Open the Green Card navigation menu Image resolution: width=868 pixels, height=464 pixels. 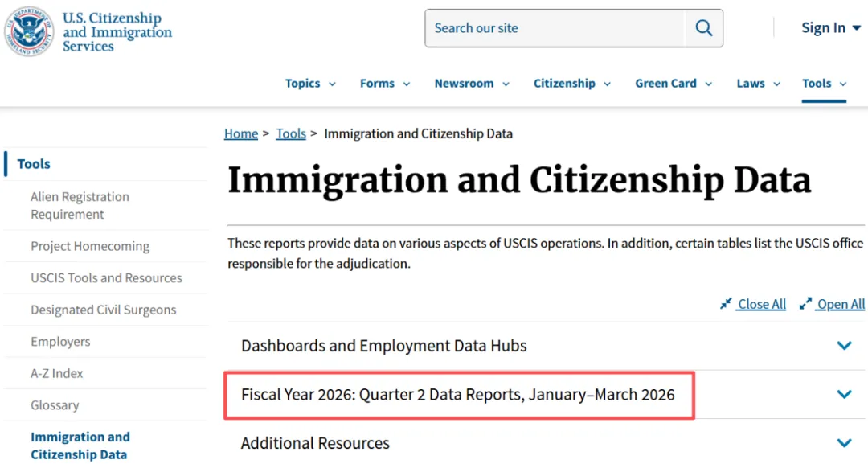point(665,83)
